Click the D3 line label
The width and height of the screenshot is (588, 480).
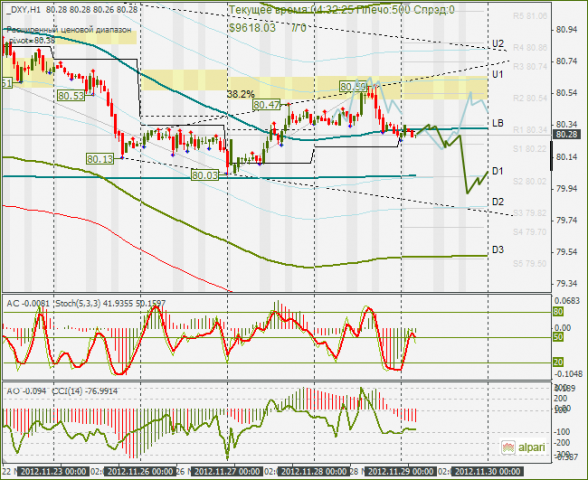tap(497, 250)
